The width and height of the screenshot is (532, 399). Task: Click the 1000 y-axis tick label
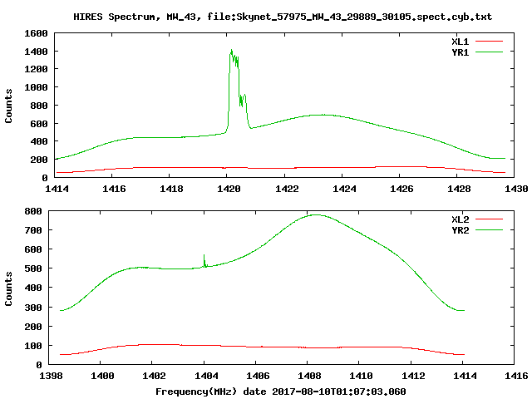(x=36, y=87)
